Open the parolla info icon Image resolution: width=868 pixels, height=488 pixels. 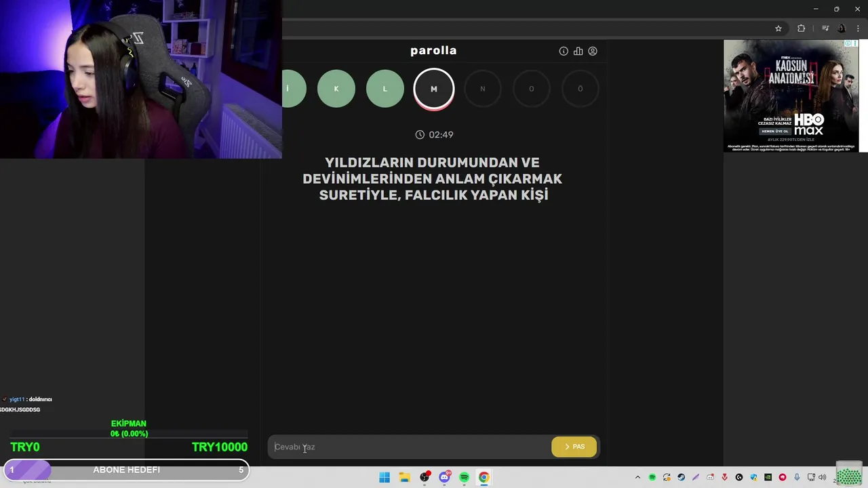(x=564, y=51)
